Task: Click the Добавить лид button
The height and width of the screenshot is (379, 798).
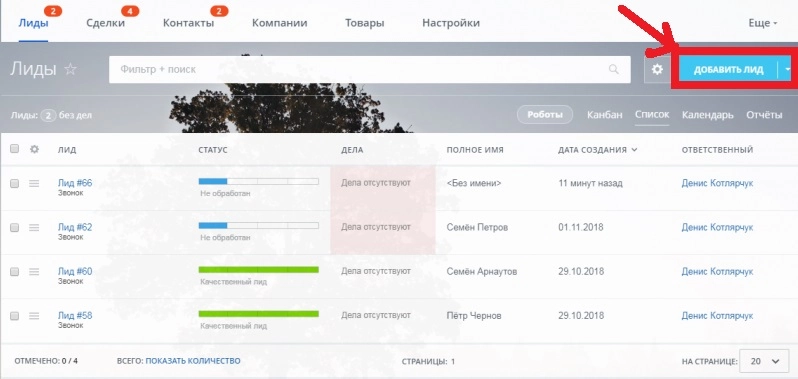Action: [x=728, y=70]
